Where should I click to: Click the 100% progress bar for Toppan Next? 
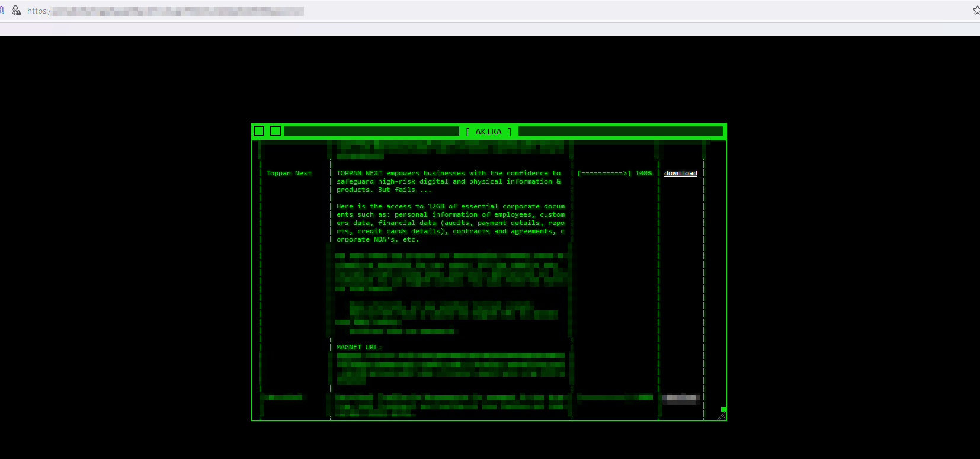pyautogui.click(x=614, y=174)
